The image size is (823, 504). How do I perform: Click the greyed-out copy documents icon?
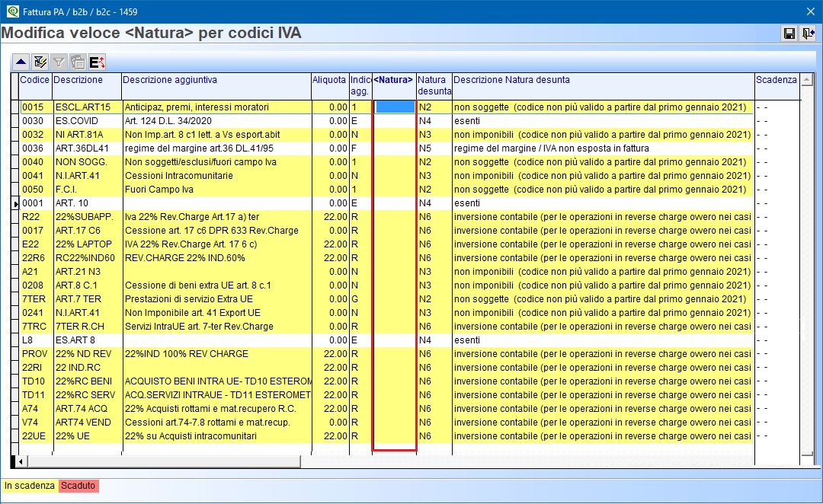point(78,62)
